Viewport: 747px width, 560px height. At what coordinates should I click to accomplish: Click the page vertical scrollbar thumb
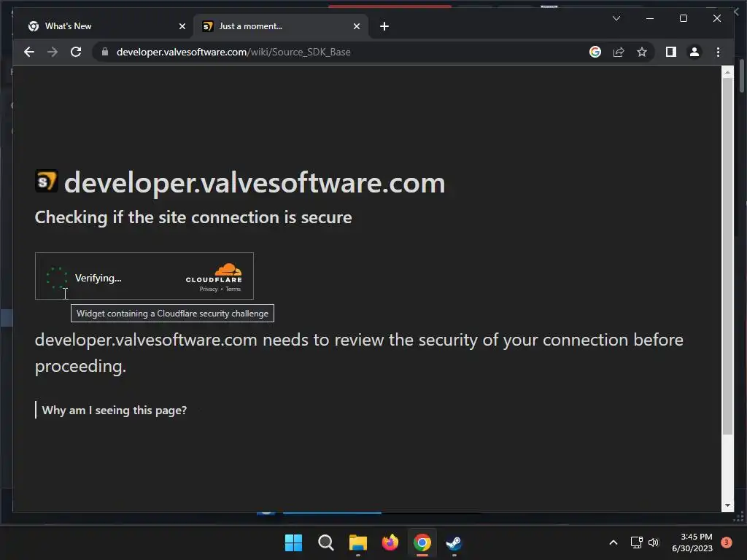(x=727, y=256)
